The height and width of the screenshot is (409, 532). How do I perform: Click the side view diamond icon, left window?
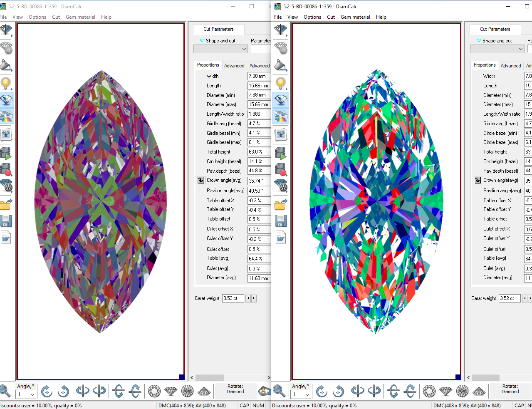171,391
